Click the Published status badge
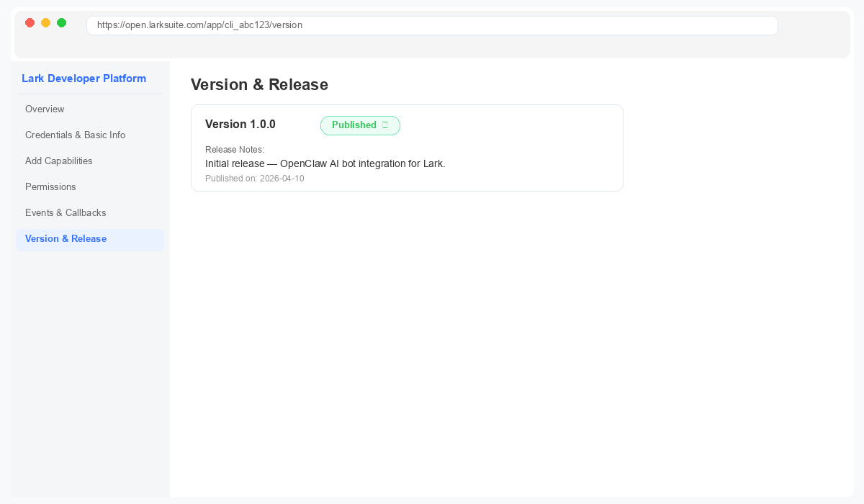The width and height of the screenshot is (864, 504). pyautogui.click(x=360, y=125)
